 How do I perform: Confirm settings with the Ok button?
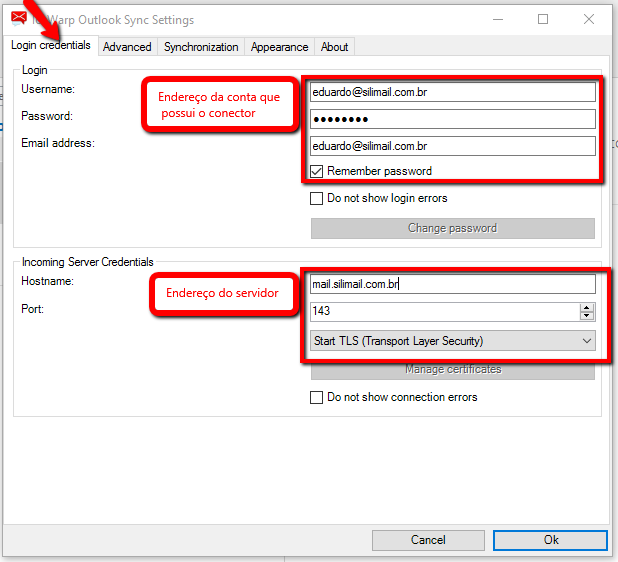pos(550,540)
